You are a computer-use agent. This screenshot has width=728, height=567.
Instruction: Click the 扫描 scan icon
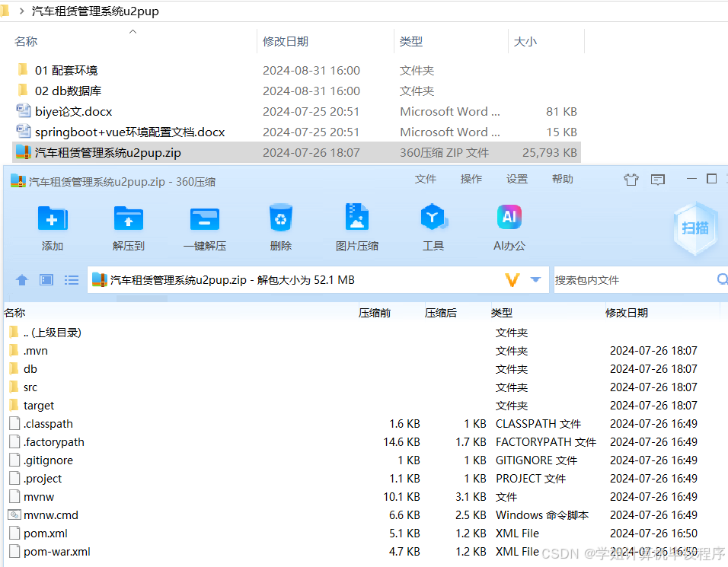[x=694, y=226]
